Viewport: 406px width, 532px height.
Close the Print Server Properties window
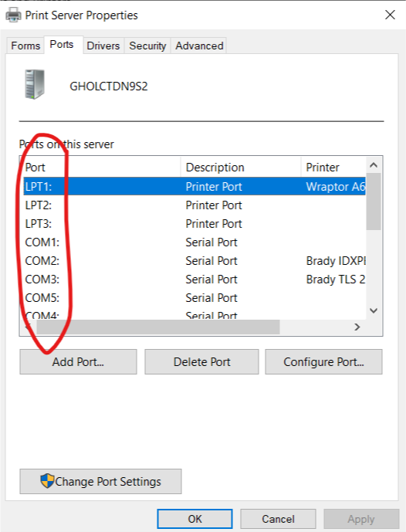click(390, 15)
